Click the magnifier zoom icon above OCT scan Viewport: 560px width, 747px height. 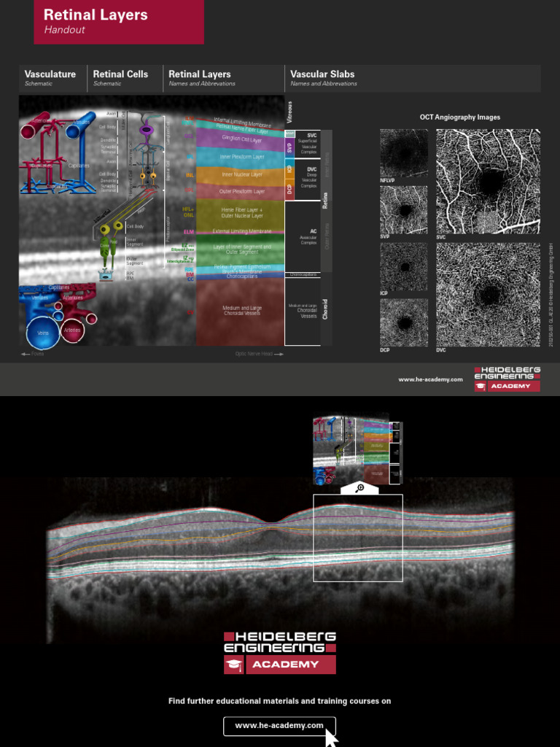[360, 488]
